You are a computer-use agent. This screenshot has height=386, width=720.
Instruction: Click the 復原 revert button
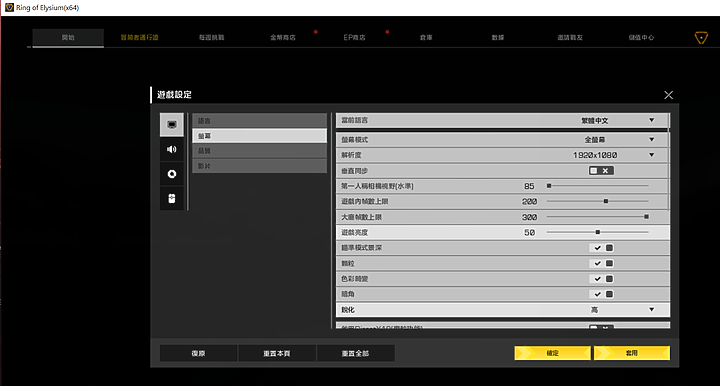coord(198,353)
